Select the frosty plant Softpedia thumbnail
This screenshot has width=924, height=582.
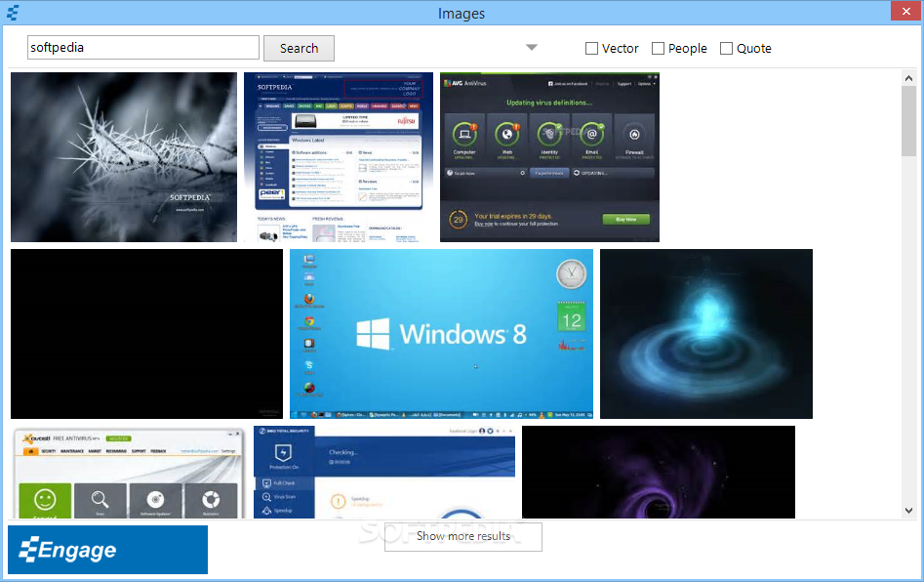[x=124, y=157]
